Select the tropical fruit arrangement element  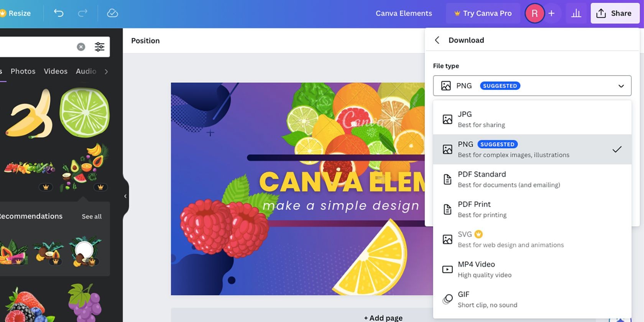[x=85, y=167]
